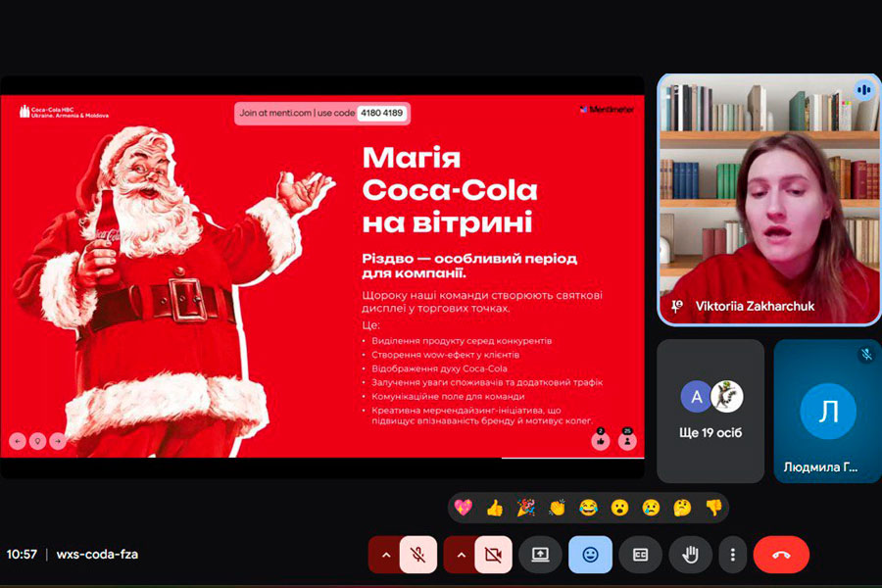
Task: Unmute the microphone
Action: (417, 555)
